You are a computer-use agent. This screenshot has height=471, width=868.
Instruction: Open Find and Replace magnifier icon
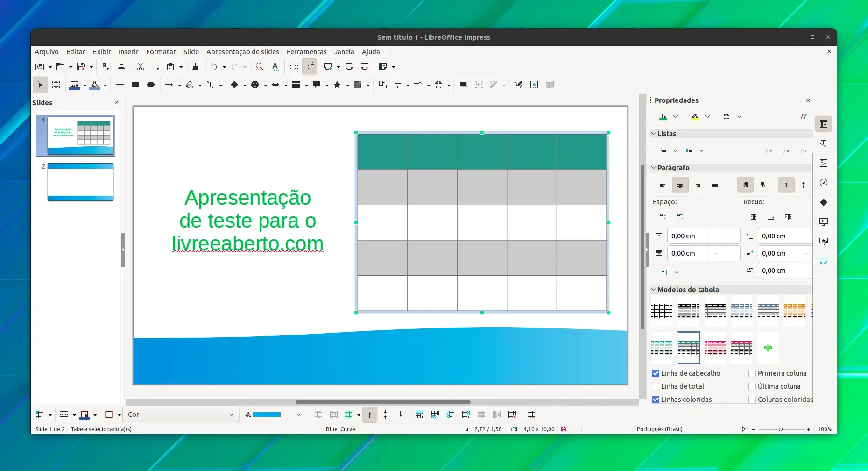click(x=259, y=66)
